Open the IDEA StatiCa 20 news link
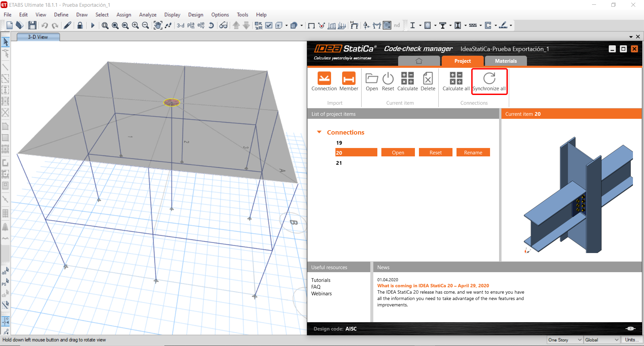Viewport: 644px width, 346px height. coord(433,286)
